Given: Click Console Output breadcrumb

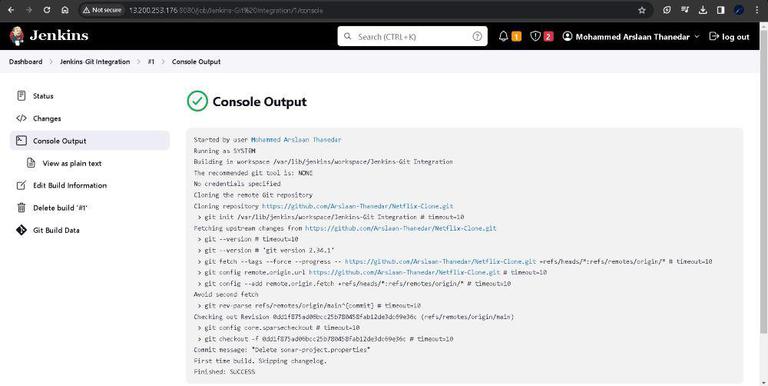Looking at the screenshot, I should 196,62.
